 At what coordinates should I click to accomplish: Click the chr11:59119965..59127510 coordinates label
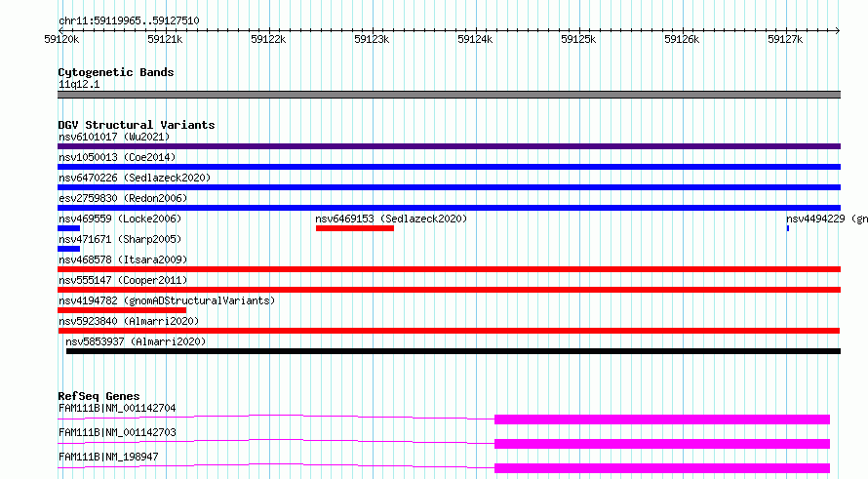tap(129, 20)
